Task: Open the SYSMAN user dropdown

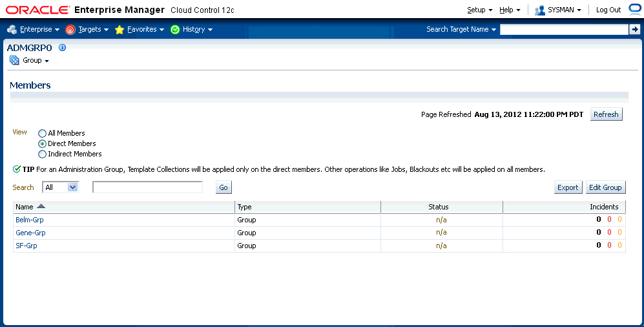Action: click(x=565, y=10)
